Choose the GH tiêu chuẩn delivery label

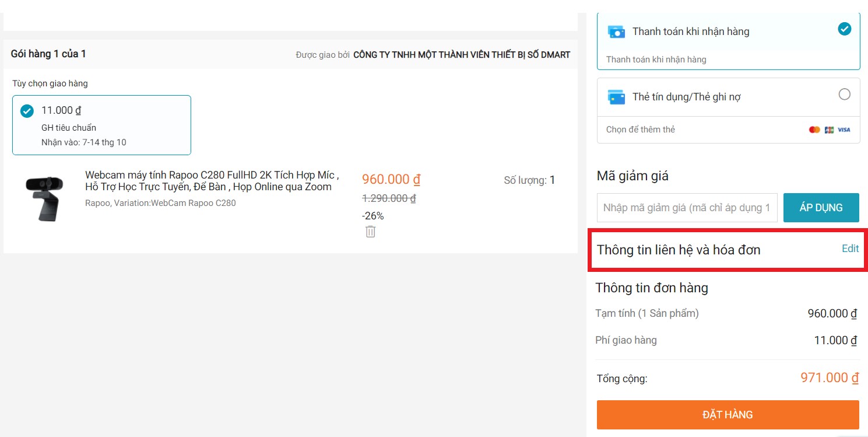coord(69,128)
